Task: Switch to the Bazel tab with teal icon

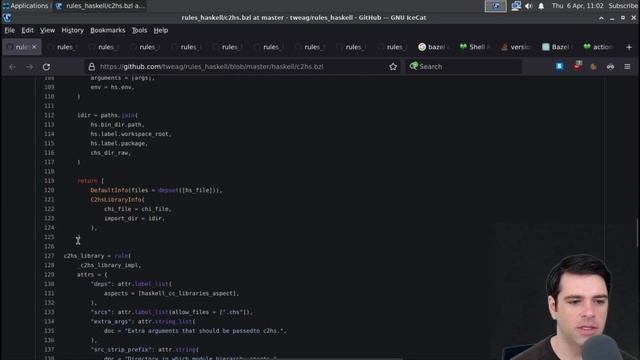Action: point(557,47)
